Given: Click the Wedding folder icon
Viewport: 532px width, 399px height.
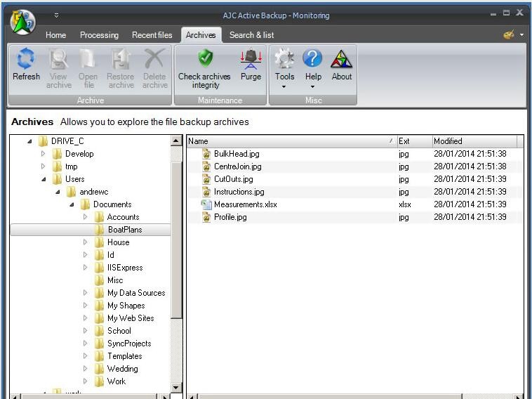Looking at the screenshot, I should pyautogui.click(x=100, y=369).
